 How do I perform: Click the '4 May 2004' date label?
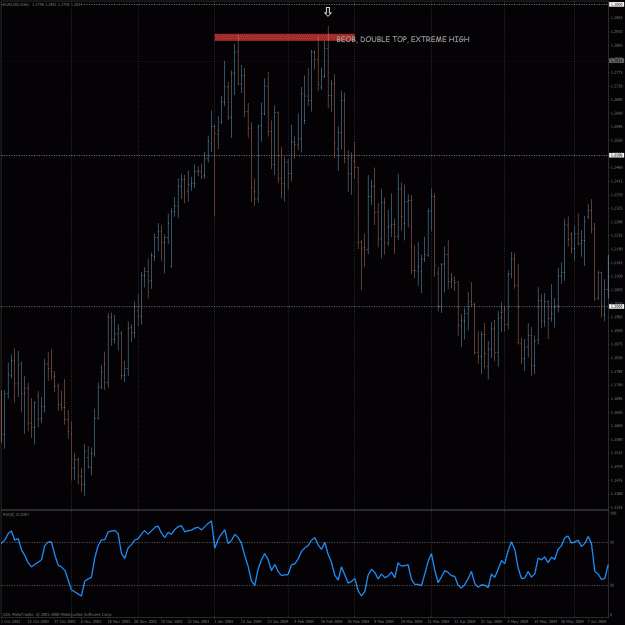pyautogui.click(x=517, y=621)
